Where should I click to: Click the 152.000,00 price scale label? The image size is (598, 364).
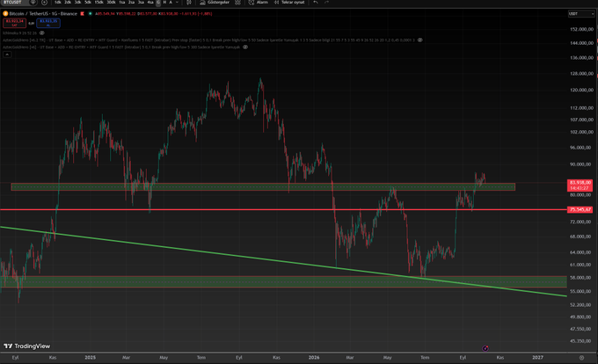[x=581, y=29]
